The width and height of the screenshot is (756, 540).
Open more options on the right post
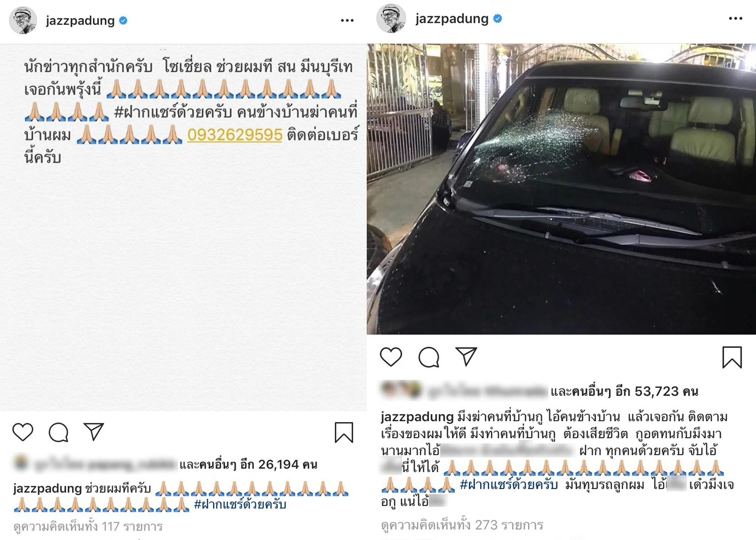click(x=736, y=18)
